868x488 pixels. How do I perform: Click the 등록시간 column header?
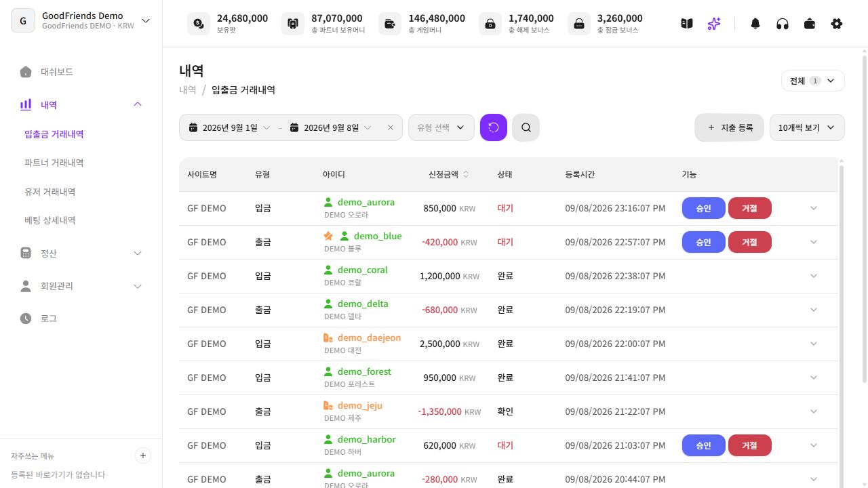click(580, 174)
